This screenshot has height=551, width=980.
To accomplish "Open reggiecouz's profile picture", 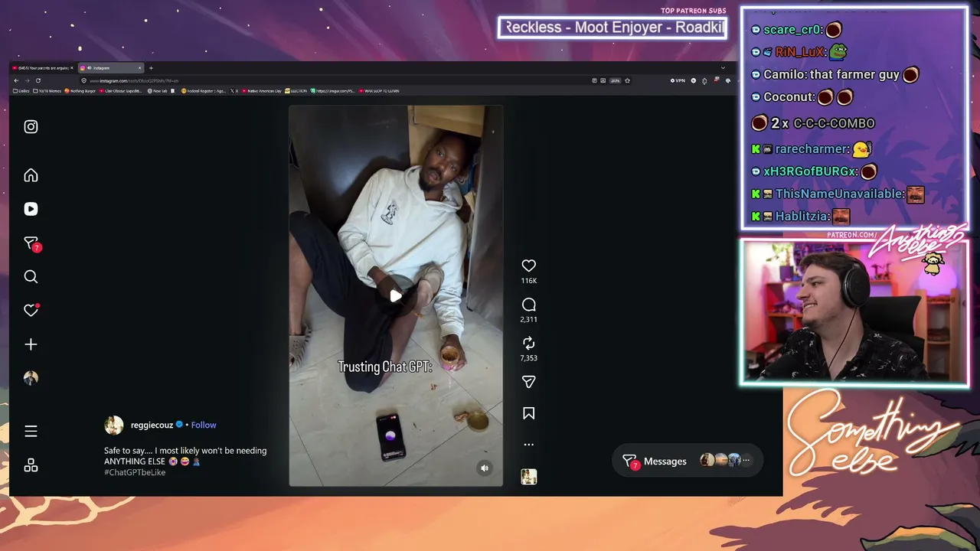I will tap(114, 425).
